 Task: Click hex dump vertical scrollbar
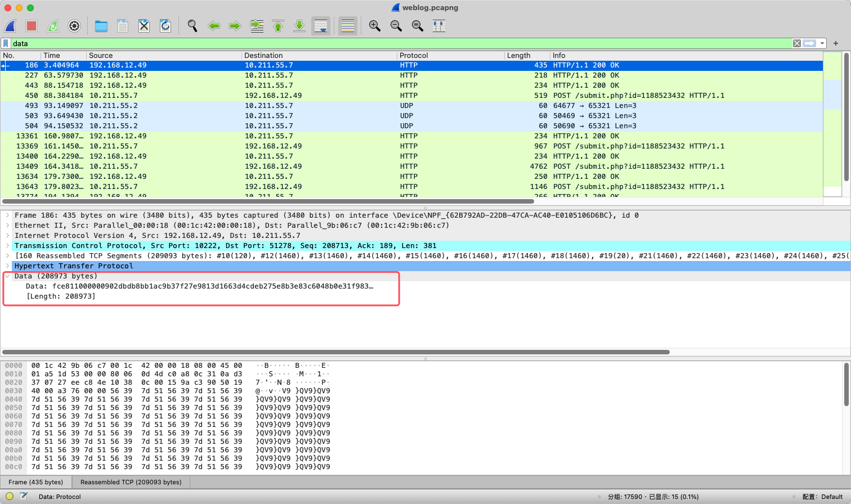[x=846, y=384]
